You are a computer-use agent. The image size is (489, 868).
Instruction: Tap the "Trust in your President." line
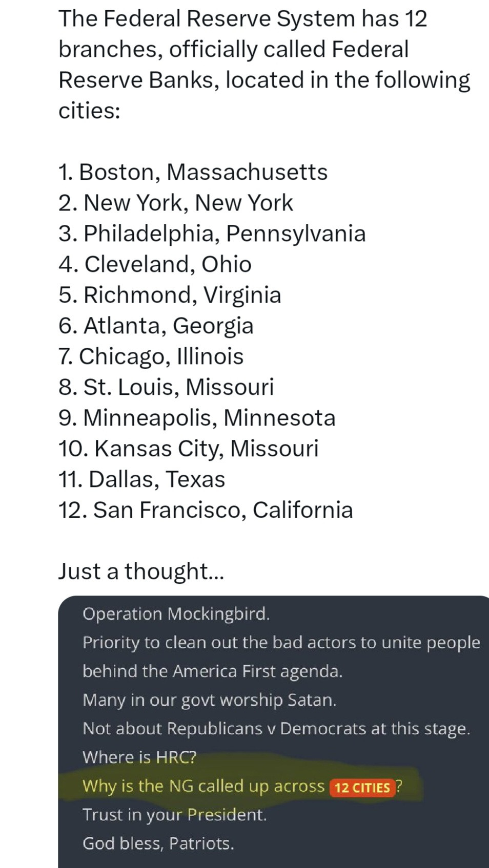click(175, 814)
